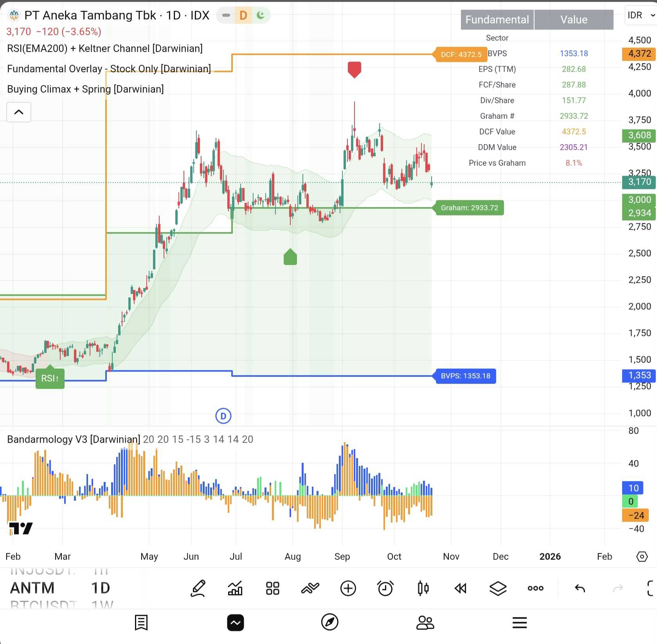Enter fullscreen with corner bracket icon
657x644 pixels.
pyautogui.click(x=650, y=588)
